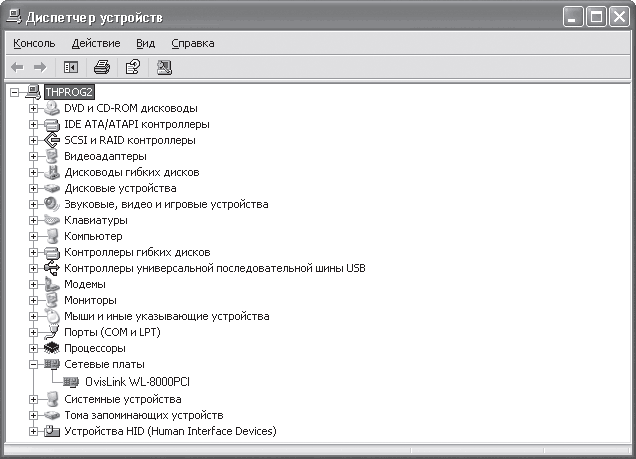Select the OvisLink WL-8000PCI network adapter
The height and width of the screenshot is (459, 636).
(137, 382)
